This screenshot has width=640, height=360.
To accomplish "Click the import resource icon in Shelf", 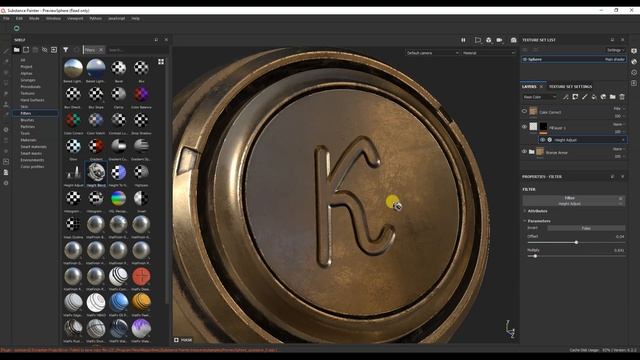I will click(x=54, y=50).
